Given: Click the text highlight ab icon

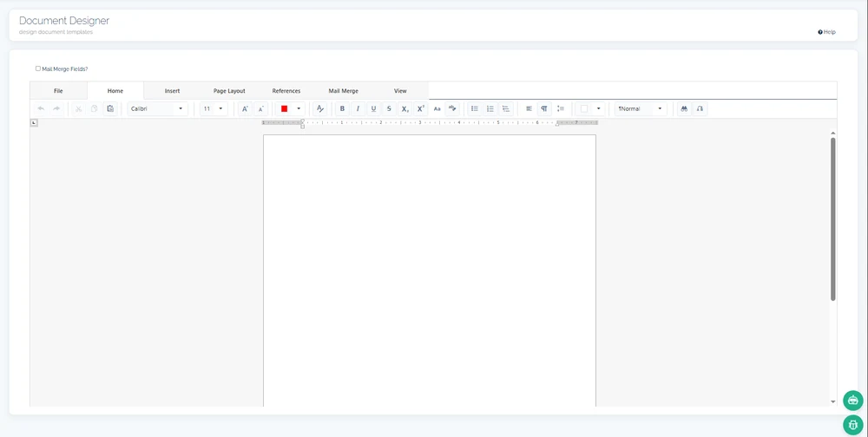Looking at the screenshot, I should pos(452,109).
